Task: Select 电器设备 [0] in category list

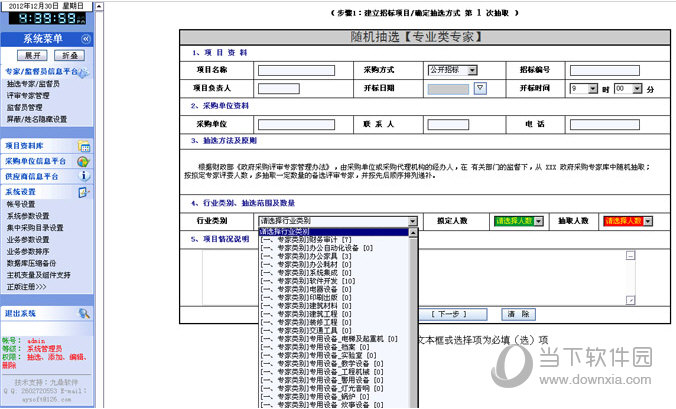Action: [x=334, y=289]
